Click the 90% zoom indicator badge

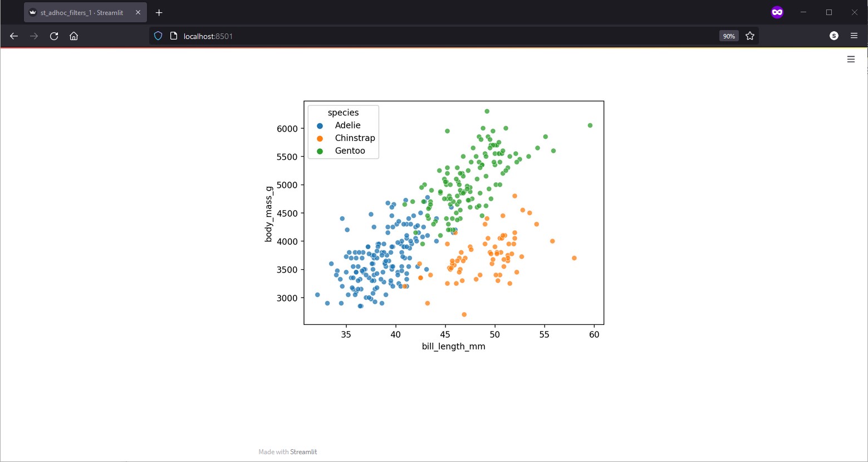coord(729,36)
